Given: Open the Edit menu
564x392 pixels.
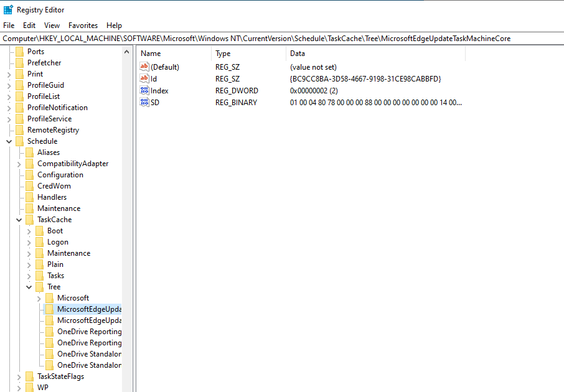Looking at the screenshot, I should coord(29,26).
